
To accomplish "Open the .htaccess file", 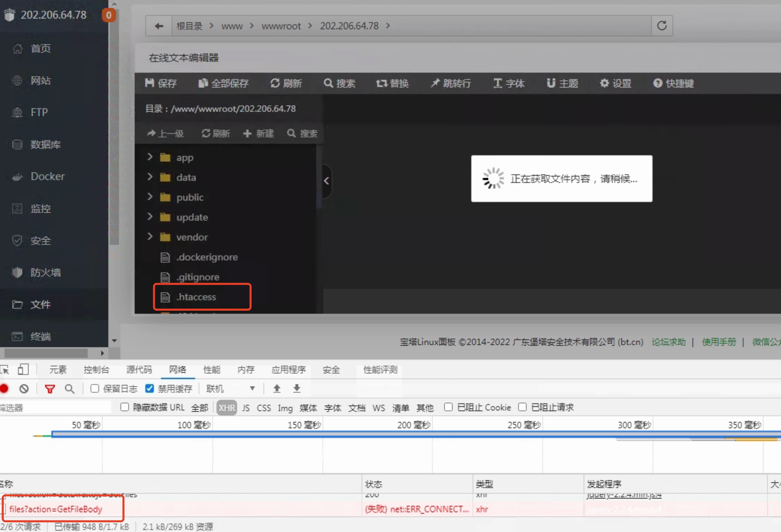I will [x=196, y=297].
